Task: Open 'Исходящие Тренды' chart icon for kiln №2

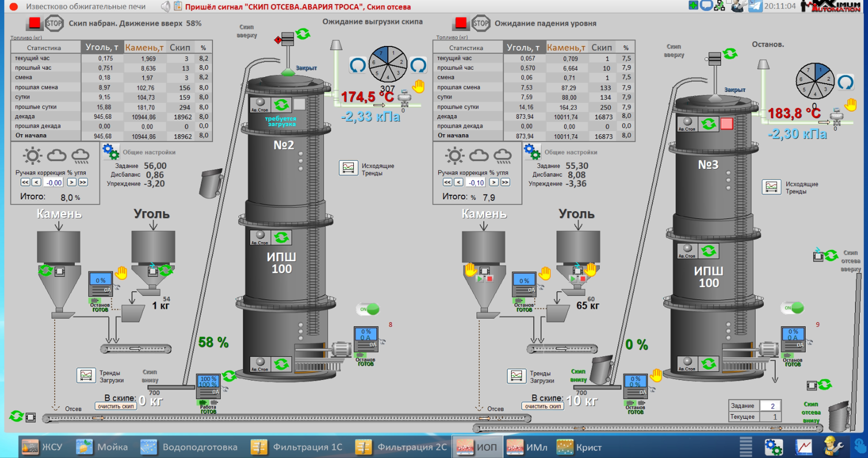Action: pos(348,168)
